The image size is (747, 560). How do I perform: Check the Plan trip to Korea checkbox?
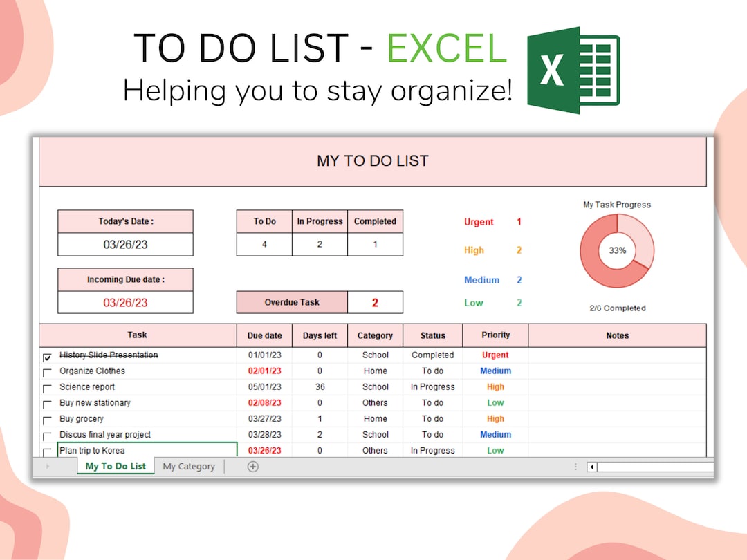click(x=47, y=452)
